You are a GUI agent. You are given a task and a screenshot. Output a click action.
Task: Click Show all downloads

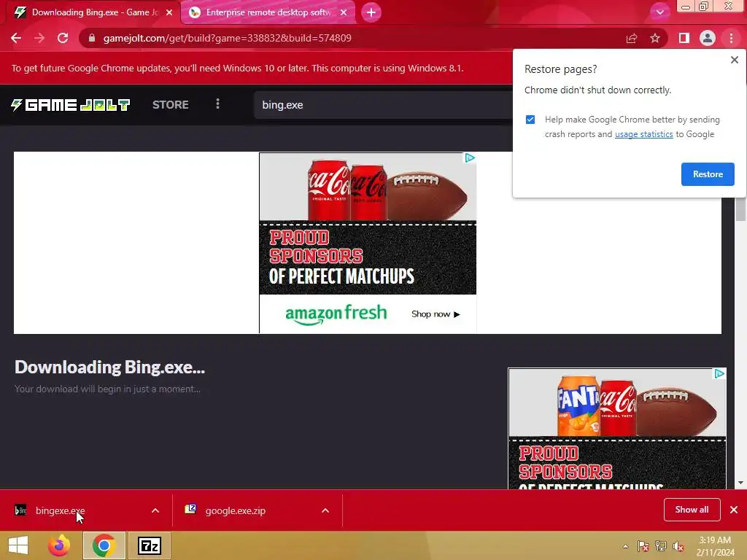pos(692,510)
